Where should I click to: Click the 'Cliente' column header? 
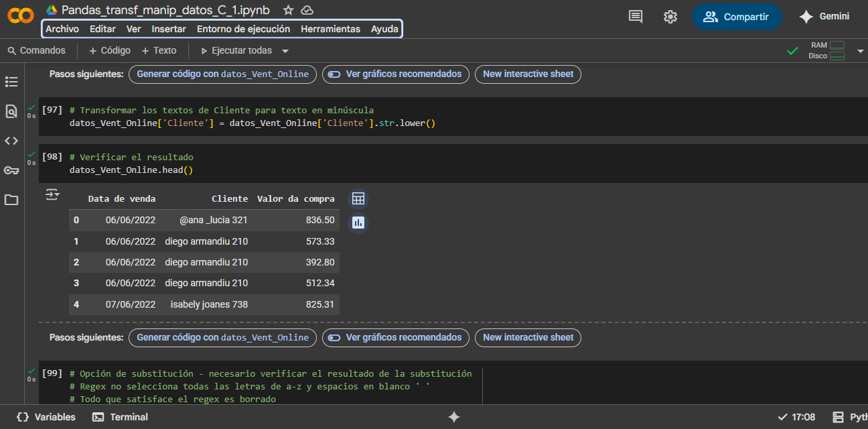click(x=230, y=199)
